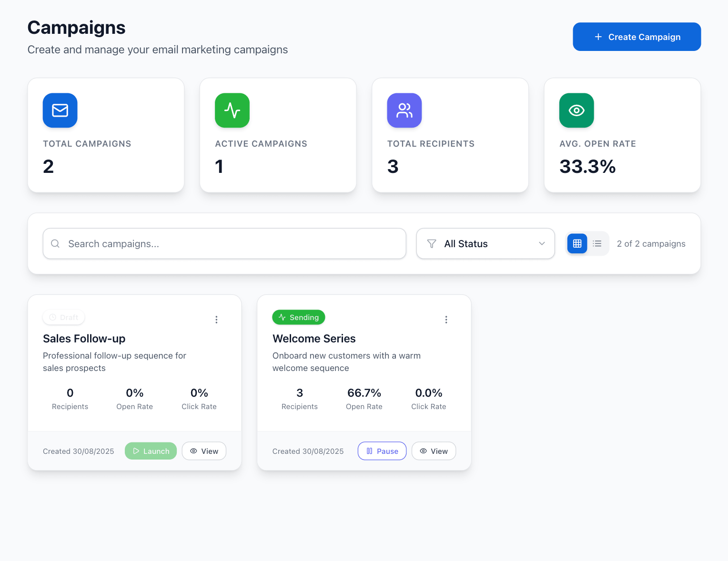
Task: Click the magnifier icon in search bar
Action: click(x=55, y=244)
